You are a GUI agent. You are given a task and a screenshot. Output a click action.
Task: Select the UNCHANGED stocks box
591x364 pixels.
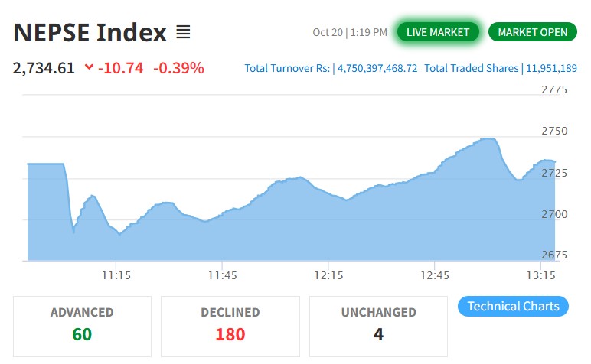378,326
